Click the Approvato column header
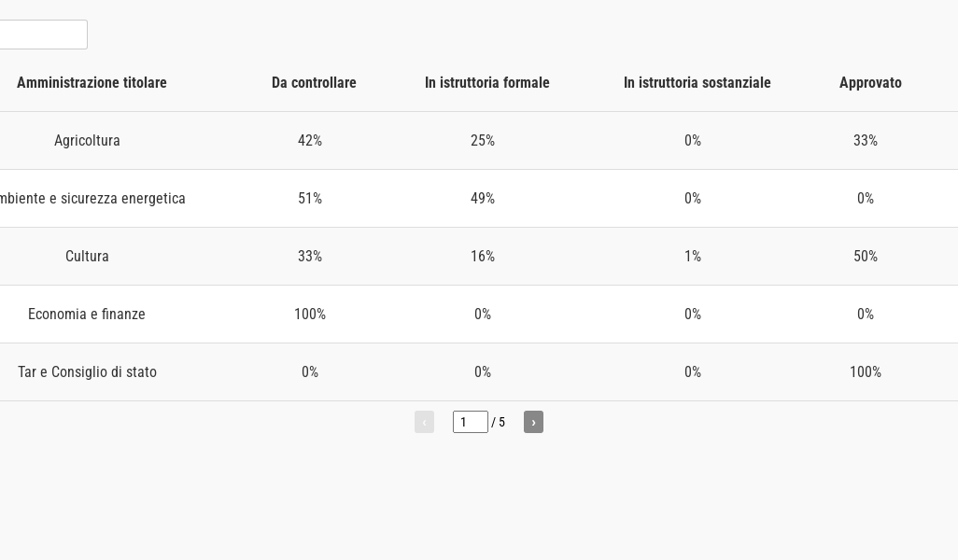Image resolution: width=958 pixels, height=560 pixels. tap(869, 83)
